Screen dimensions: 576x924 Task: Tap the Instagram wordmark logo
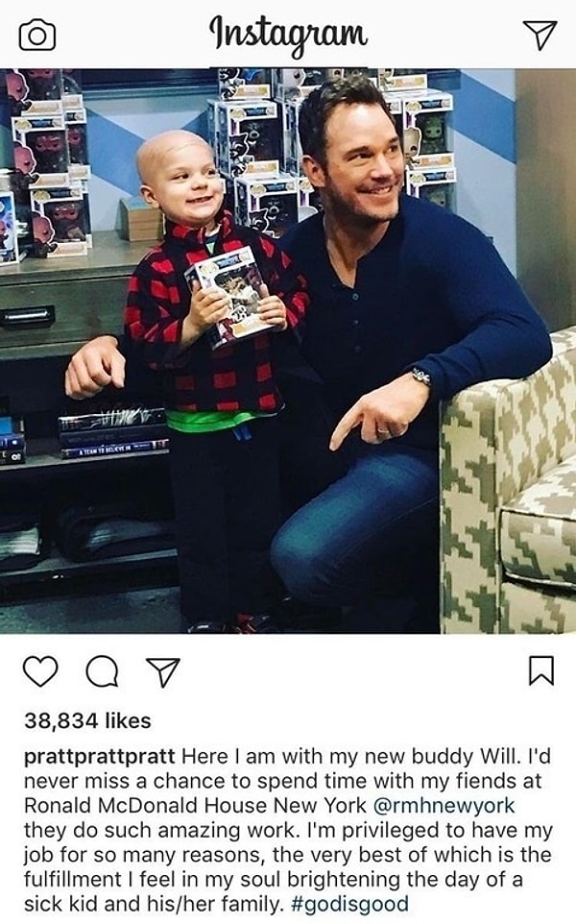[x=289, y=36]
